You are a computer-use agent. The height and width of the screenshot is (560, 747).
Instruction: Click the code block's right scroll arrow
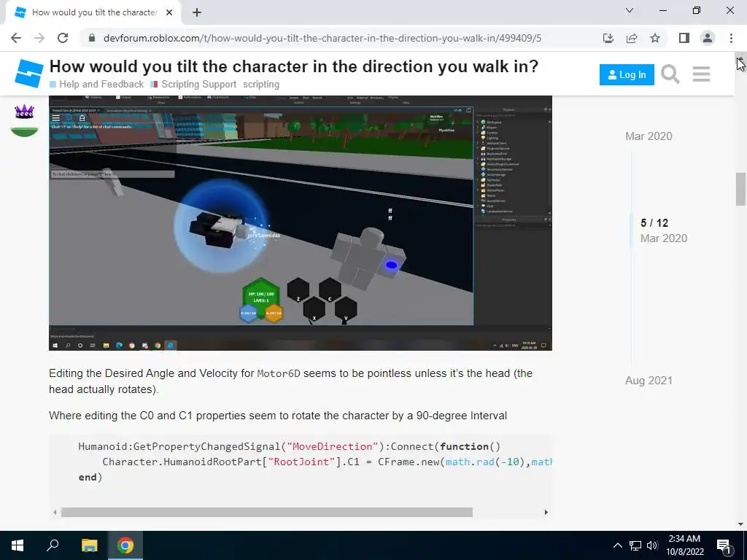point(546,513)
